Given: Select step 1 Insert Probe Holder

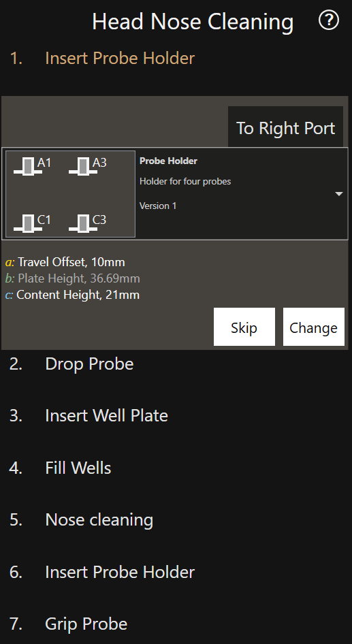Looking at the screenshot, I should [102, 59].
